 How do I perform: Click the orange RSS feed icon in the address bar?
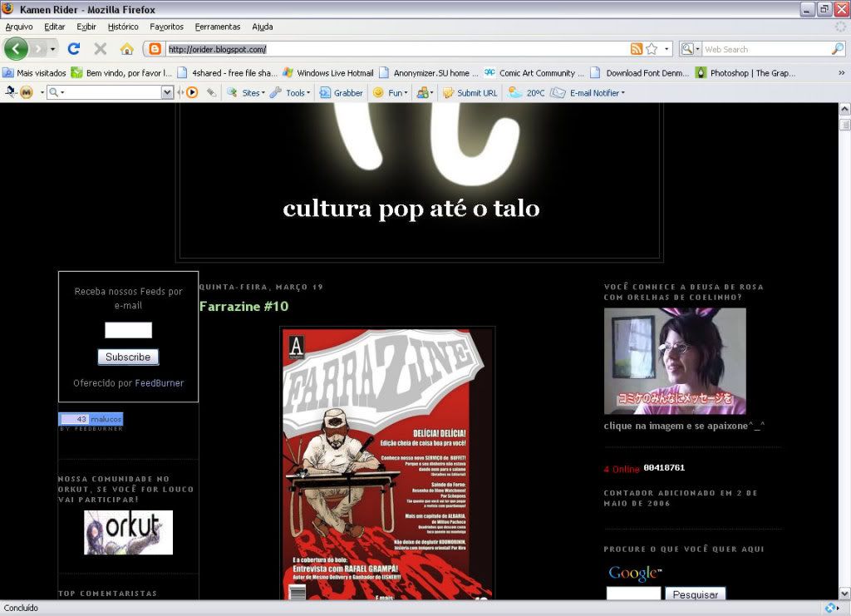coord(636,49)
